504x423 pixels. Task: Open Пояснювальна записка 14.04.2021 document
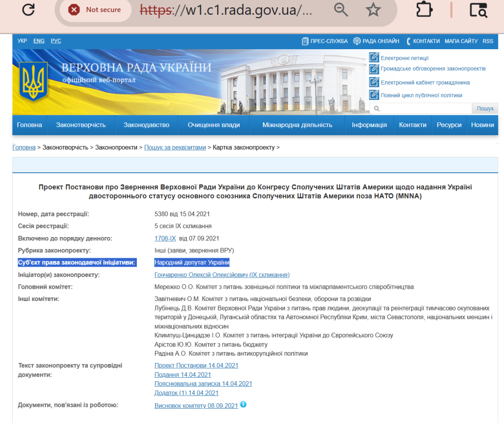pyautogui.click(x=203, y=384)
